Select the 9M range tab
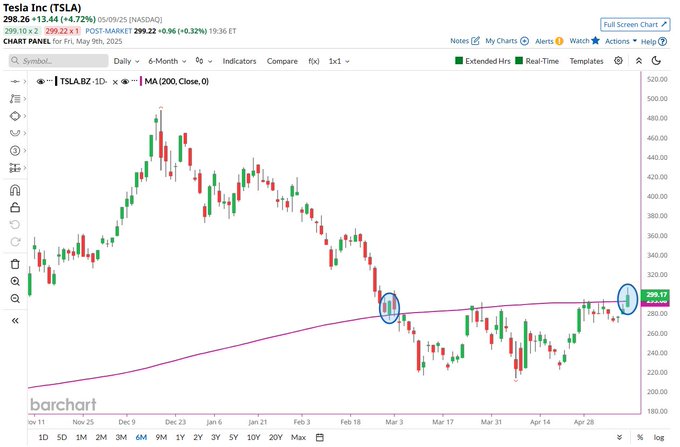 click(x=161, y=437)
